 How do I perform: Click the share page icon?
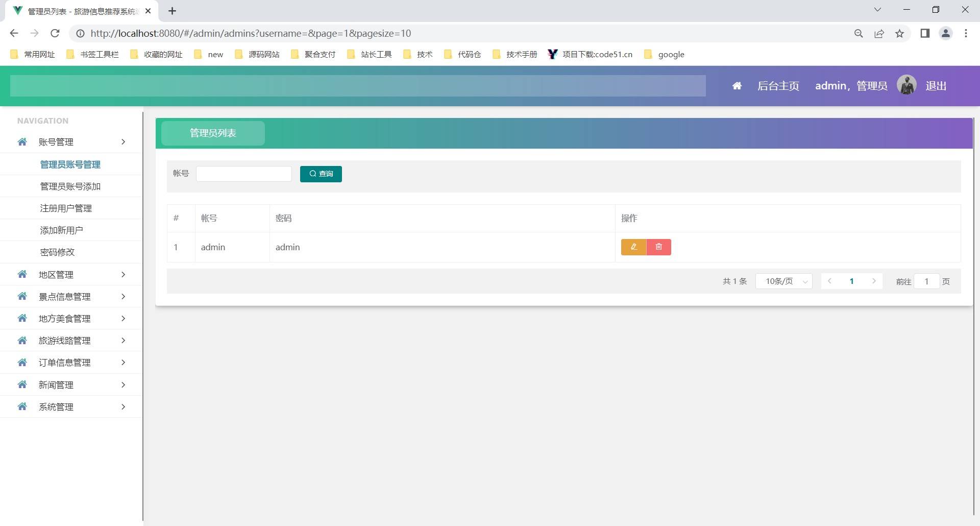(x=879, y=33)
